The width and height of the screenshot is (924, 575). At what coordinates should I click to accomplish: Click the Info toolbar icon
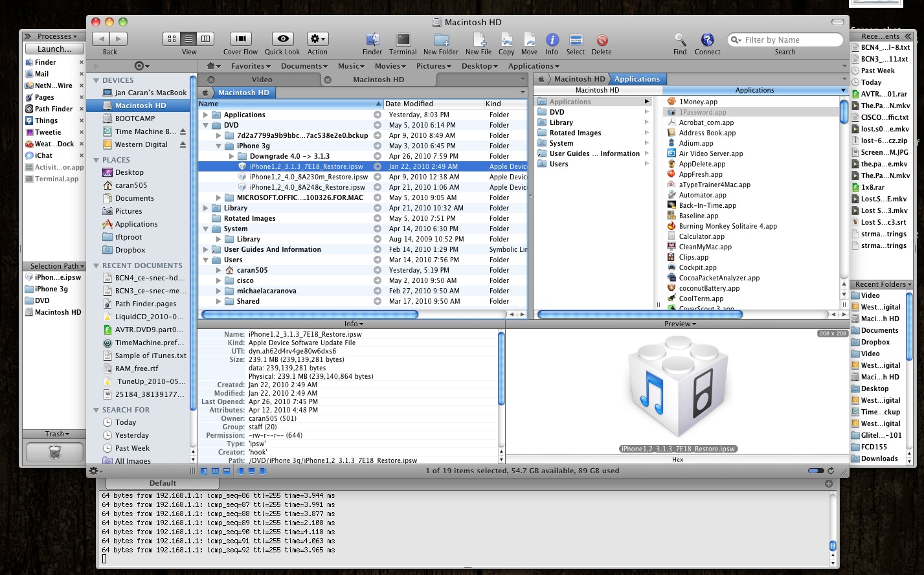click(x=552, y=39)
